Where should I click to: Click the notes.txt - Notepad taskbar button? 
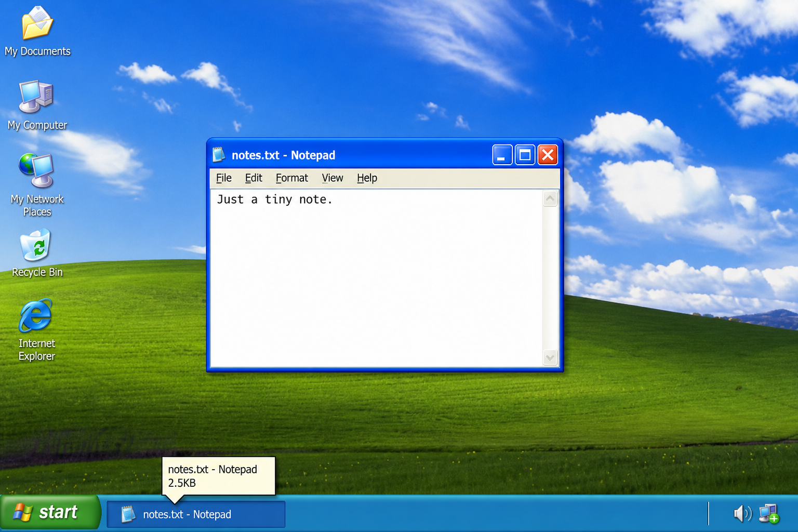coord(196,514)
